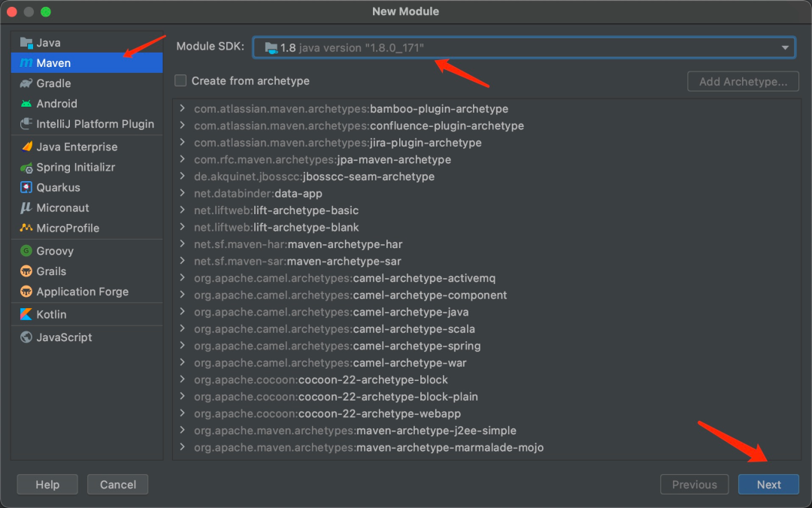Click the Maven 'm' icon
The image size is (812, 508).
click(26, 62)
